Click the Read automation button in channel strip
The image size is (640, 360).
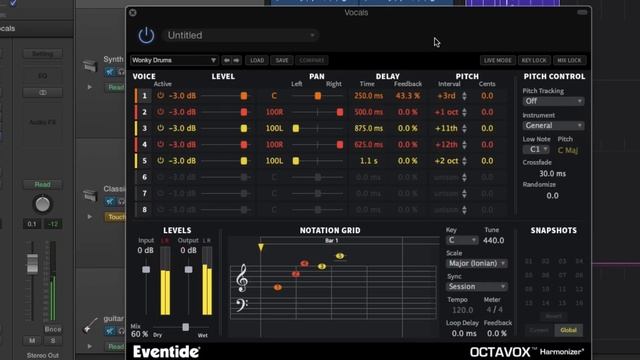pos(42,185)
